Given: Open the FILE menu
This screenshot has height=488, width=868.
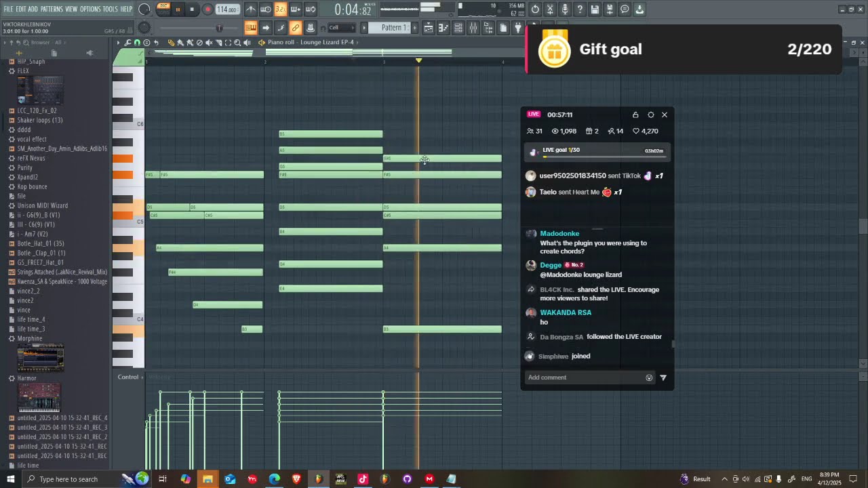Looking at the screenshot, I should tap(9, 9).
